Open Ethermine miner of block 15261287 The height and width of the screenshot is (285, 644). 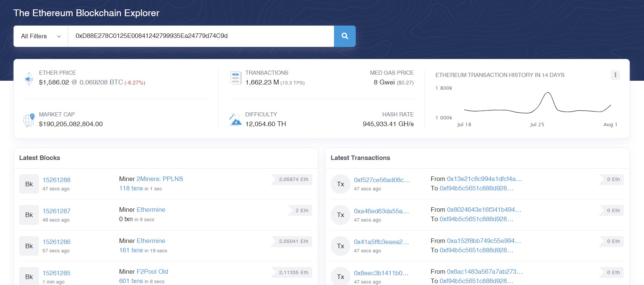[x=151, y=210]
